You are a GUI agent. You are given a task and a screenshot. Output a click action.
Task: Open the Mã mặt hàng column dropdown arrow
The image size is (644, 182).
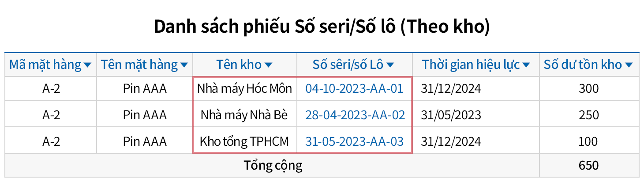pyautogui.click(x=87, y=65)
